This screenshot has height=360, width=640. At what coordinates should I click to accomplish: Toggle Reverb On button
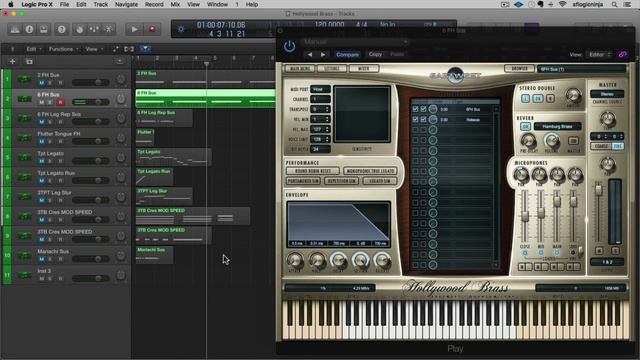pyautogui.click(x=525, y=127)
